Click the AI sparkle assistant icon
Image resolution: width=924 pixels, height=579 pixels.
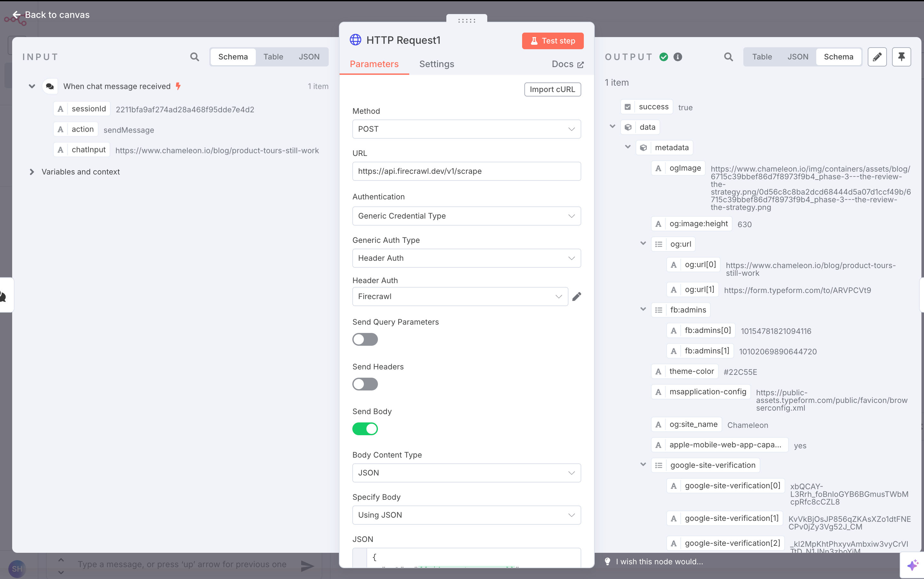[x=912, y=565]
